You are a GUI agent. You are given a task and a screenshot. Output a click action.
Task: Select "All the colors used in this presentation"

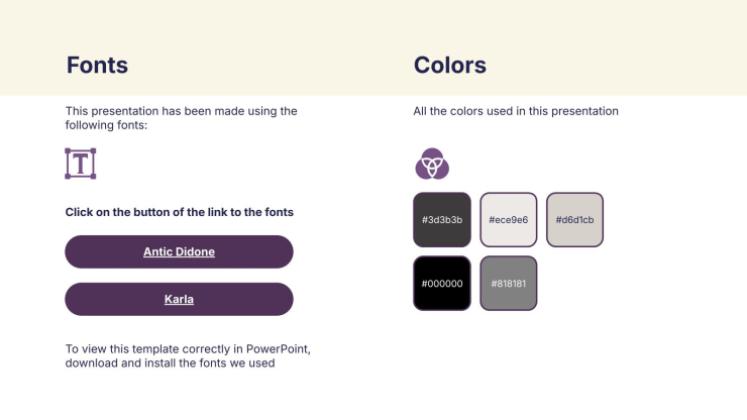516,111
